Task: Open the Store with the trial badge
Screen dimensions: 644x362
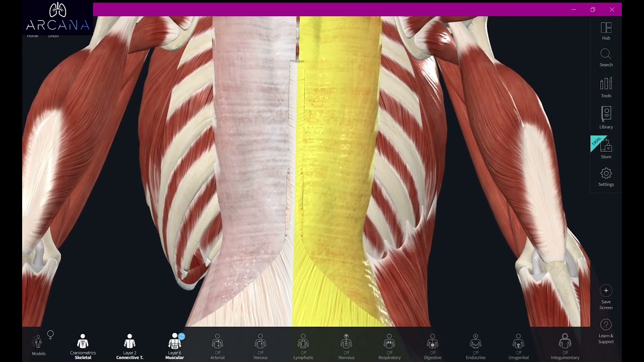Action: click(606, 148)
